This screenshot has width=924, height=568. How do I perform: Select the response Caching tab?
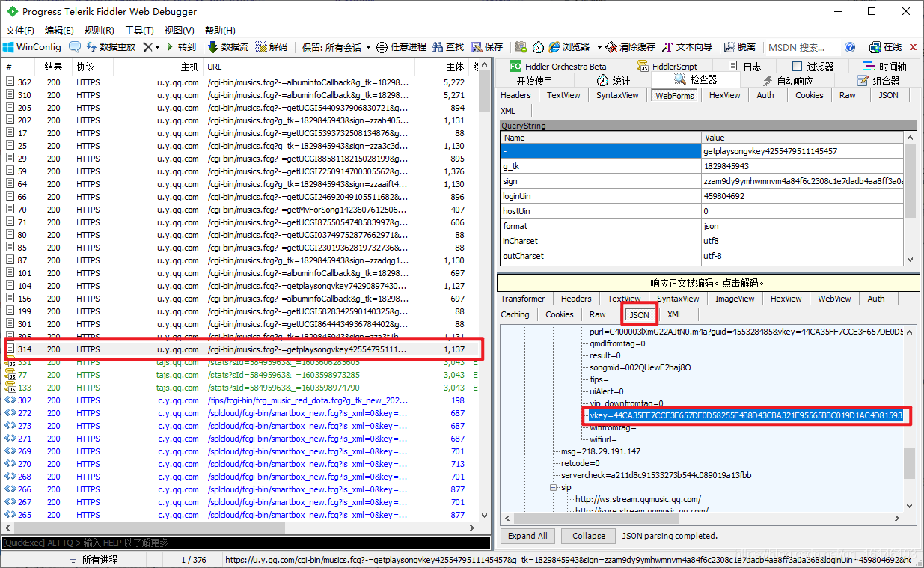click(x=515, y=314)
